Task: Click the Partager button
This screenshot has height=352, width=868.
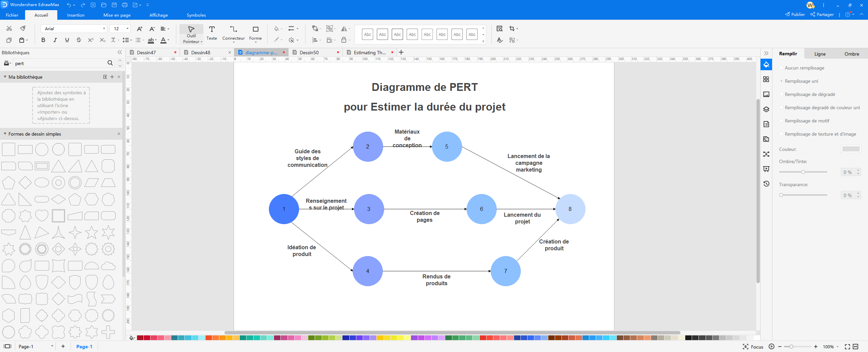Action: click(x=822, y=14)
